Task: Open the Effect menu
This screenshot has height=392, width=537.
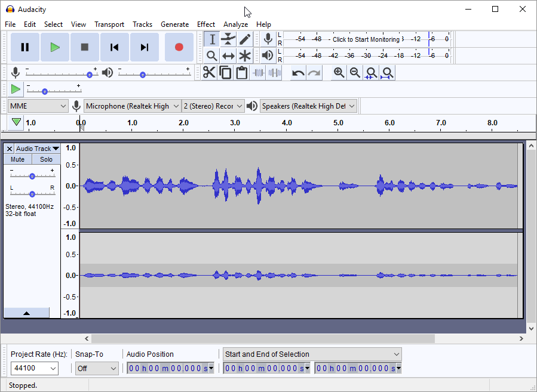Action: 206,24
